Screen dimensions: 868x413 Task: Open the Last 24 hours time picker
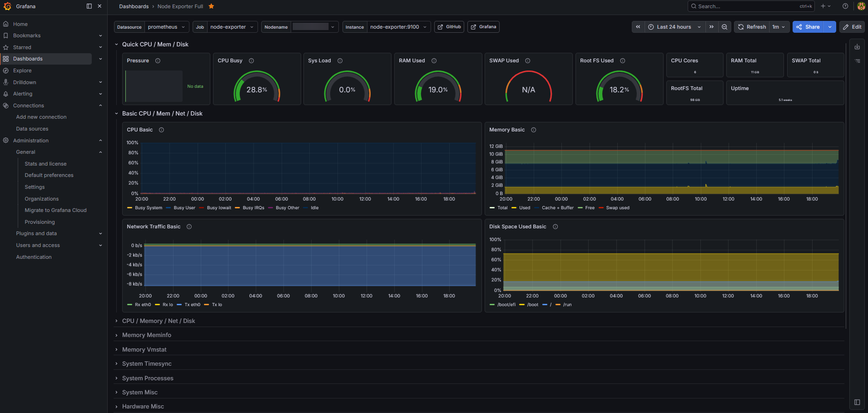coord(674,27)
